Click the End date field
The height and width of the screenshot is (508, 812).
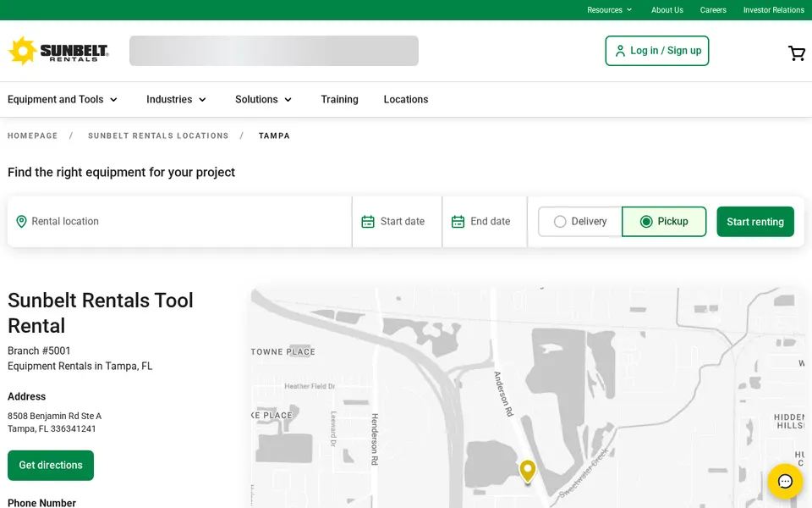(x=485, y=222)
